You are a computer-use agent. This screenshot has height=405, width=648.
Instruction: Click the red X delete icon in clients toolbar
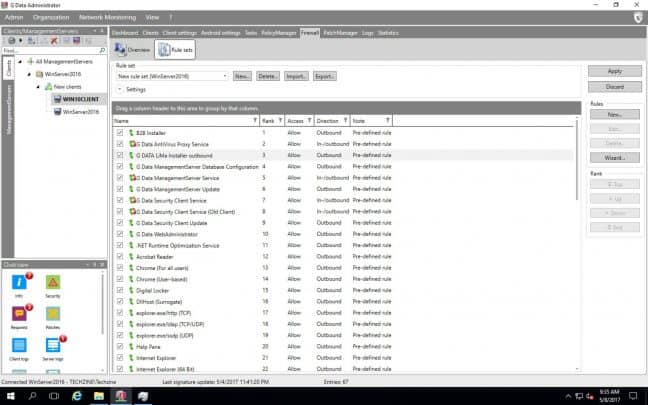tap(54, 40)
